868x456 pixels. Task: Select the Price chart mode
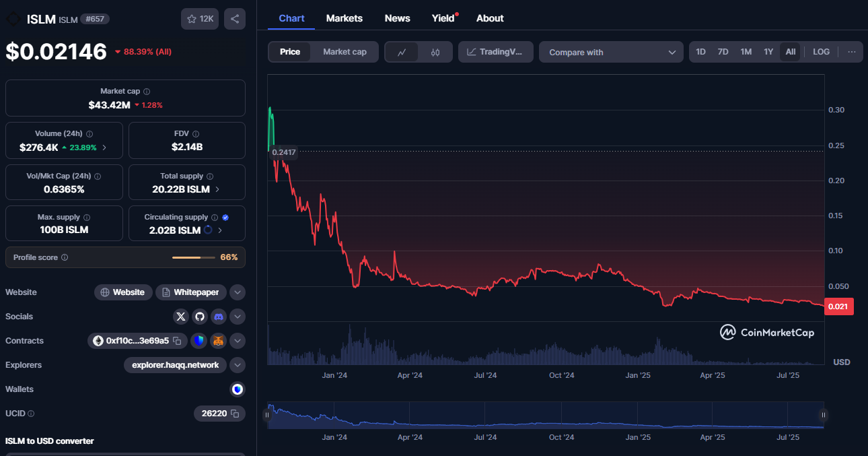coord(290,52)
